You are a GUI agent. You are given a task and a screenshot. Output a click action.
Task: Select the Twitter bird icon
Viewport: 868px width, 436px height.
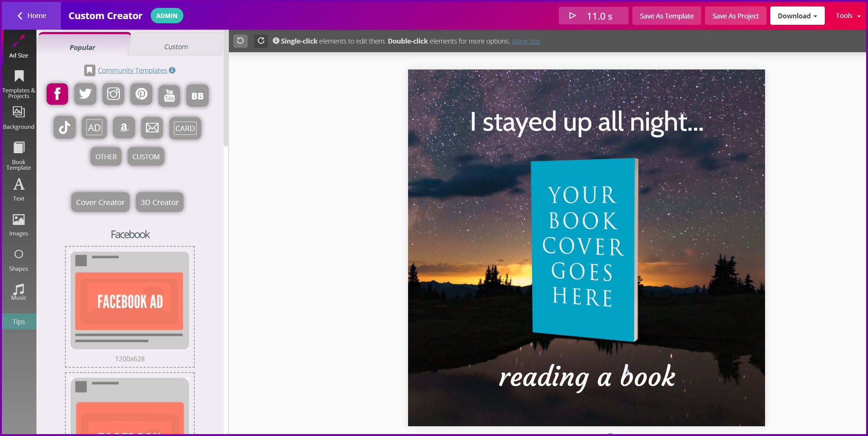(x=85, y=94)
